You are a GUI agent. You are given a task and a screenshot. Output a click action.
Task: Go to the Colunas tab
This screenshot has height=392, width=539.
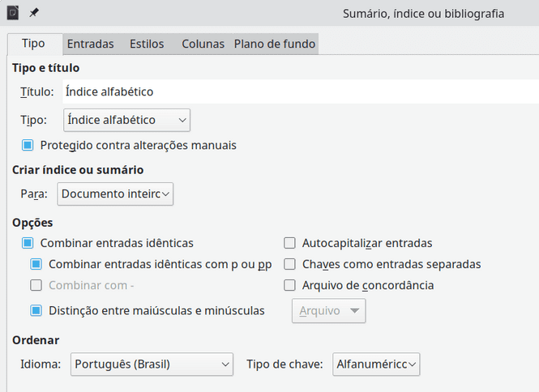[203, 44]
